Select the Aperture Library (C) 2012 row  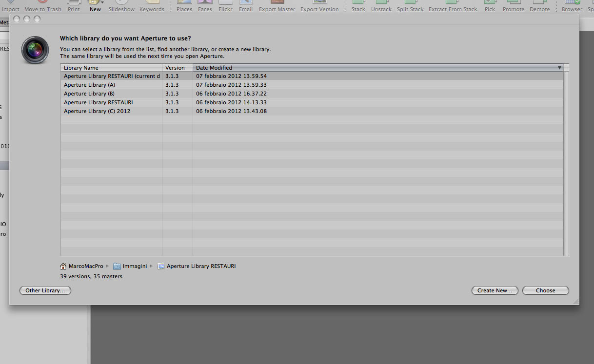click(312, 111)
